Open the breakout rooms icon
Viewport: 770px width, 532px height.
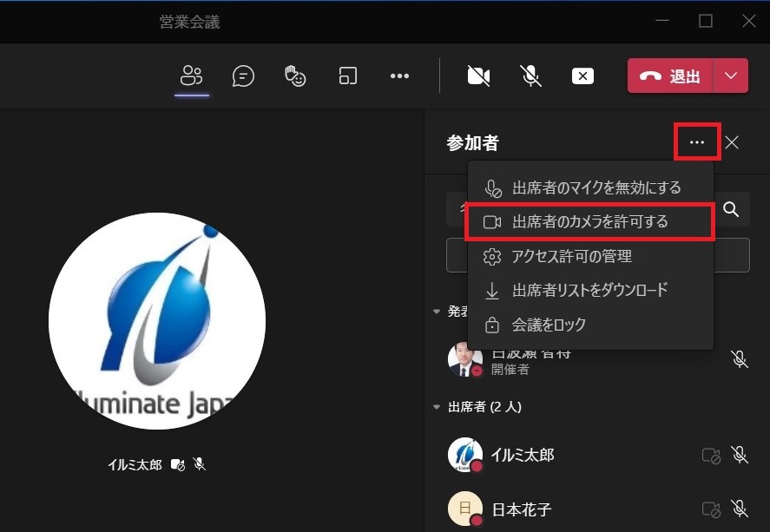(x=347, y=76)
